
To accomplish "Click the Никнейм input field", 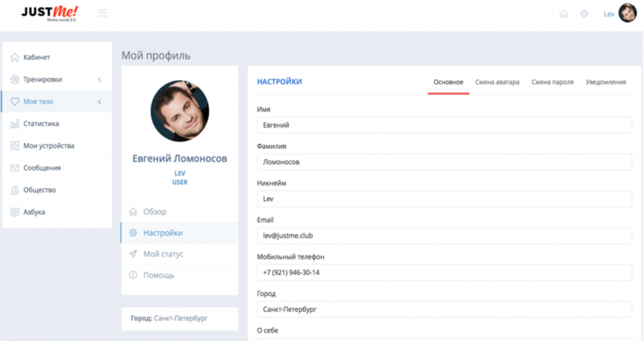I will tap(445, 199).
